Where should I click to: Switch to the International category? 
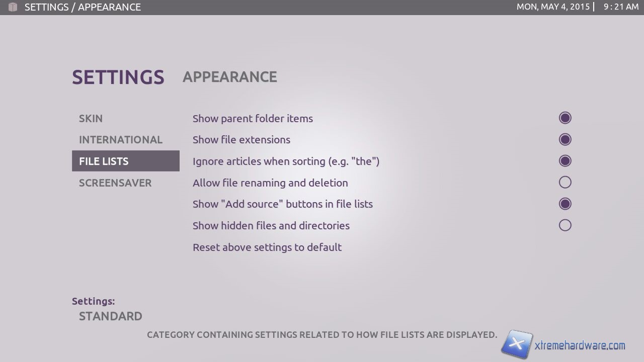(121, 140)
